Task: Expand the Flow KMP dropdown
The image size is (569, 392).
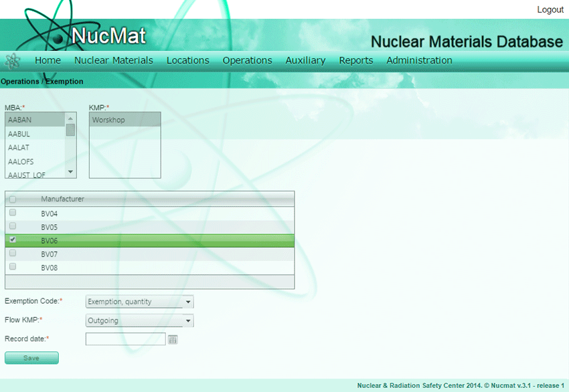Action: coord(139,320)
